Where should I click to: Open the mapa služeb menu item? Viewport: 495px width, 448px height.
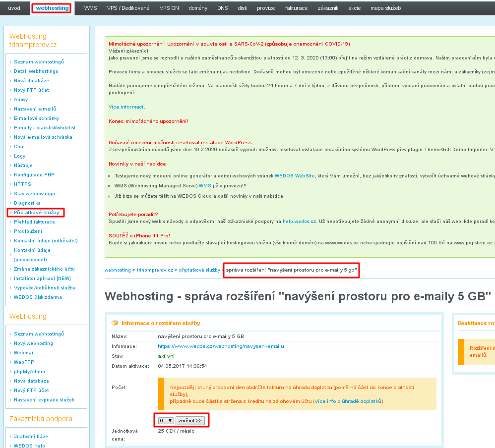click(x=385, y=8)
